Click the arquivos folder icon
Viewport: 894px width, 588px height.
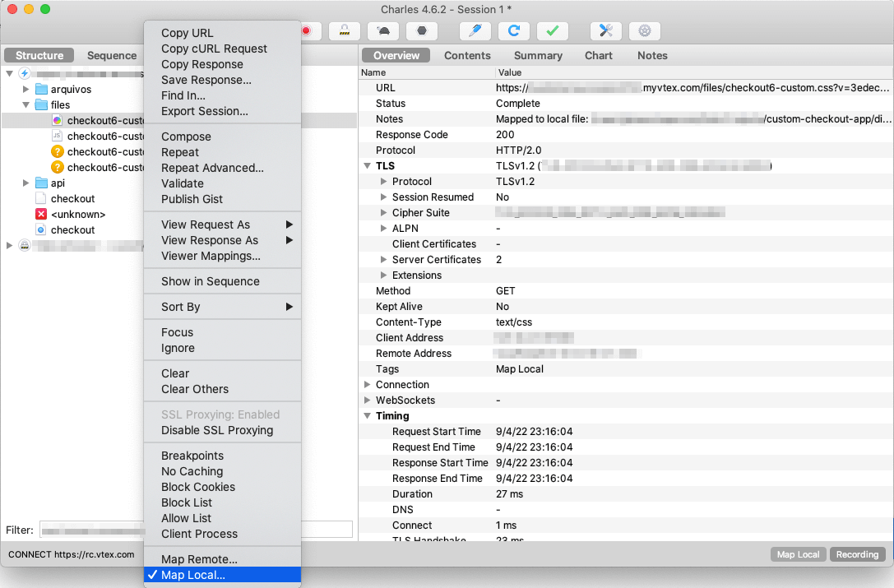41,89
